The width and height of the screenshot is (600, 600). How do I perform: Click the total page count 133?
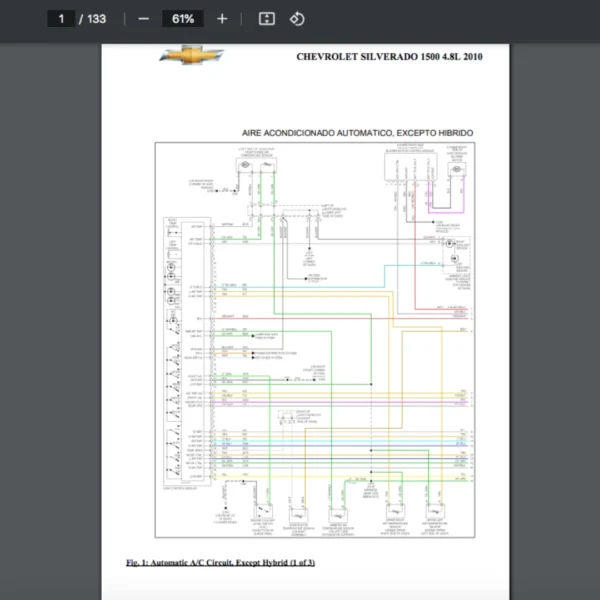pyautogui.click(x=96, y=19)
